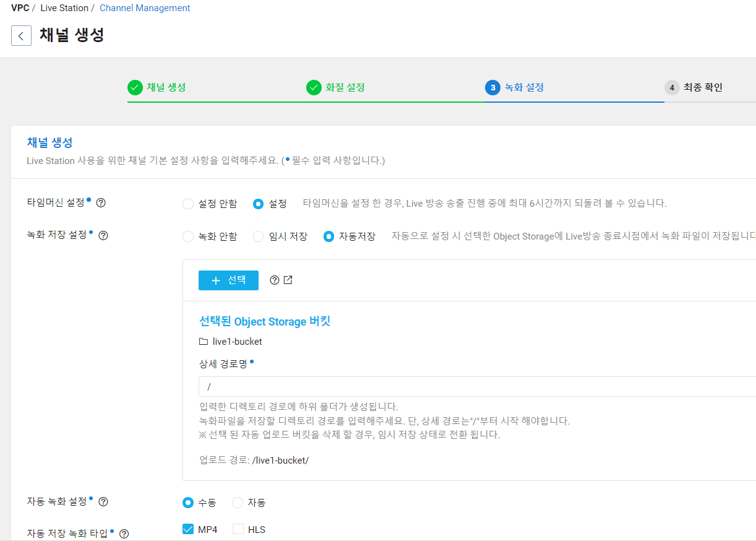Switch to the 최종 확인 step

(x=672, y=87)
